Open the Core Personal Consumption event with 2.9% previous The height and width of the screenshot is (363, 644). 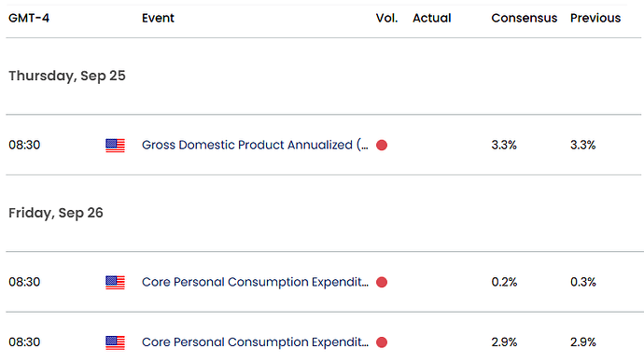(x=255, y=342)
